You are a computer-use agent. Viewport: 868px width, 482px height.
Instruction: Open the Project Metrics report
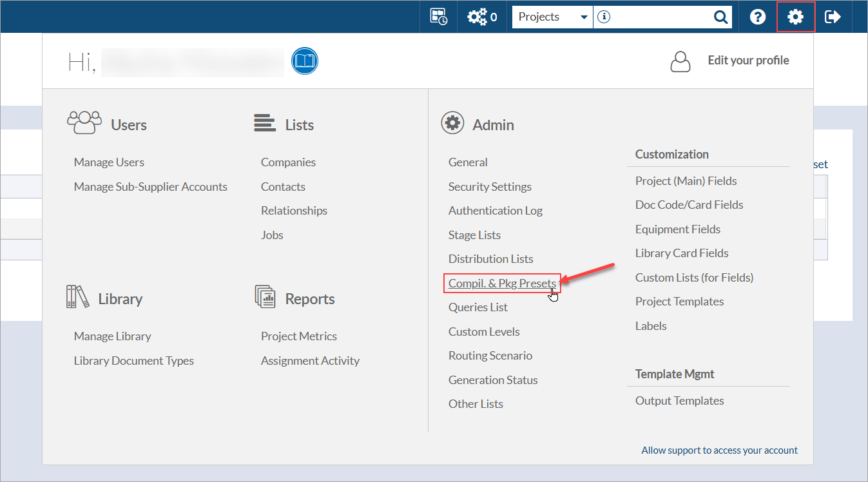point(298,336)
